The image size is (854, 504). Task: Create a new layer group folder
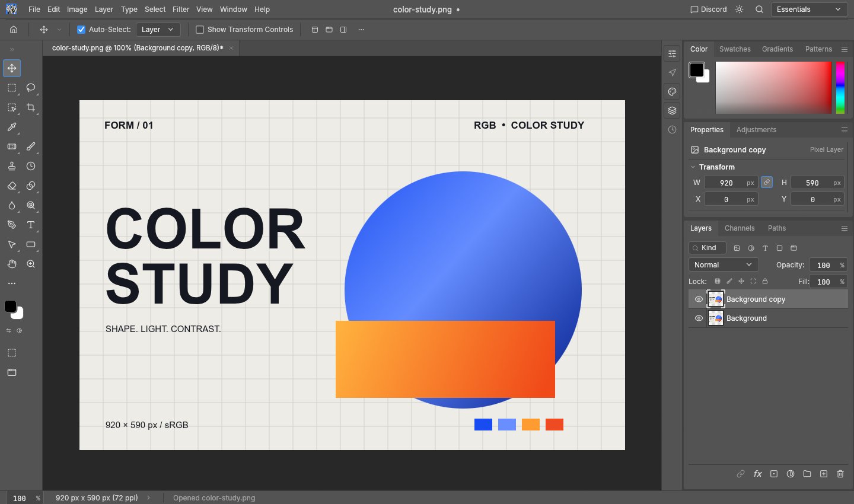pos(807,474)
